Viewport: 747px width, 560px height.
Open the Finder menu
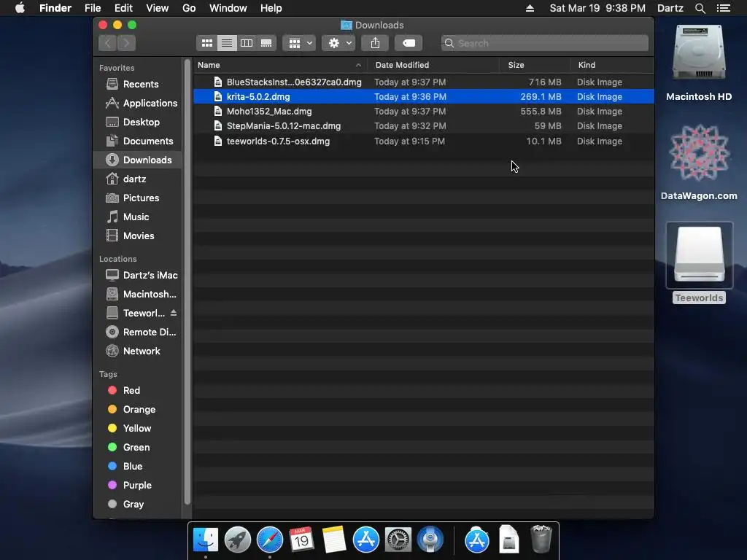pos(55,8)
